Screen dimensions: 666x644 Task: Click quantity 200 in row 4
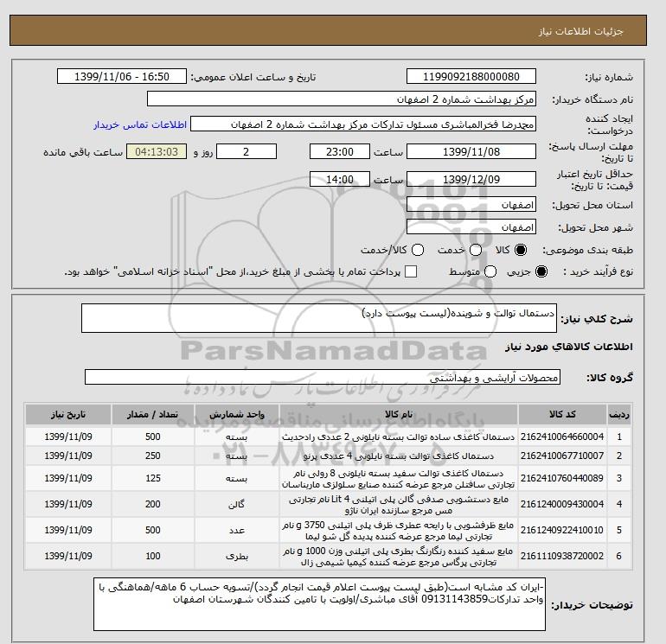point(153,504)
